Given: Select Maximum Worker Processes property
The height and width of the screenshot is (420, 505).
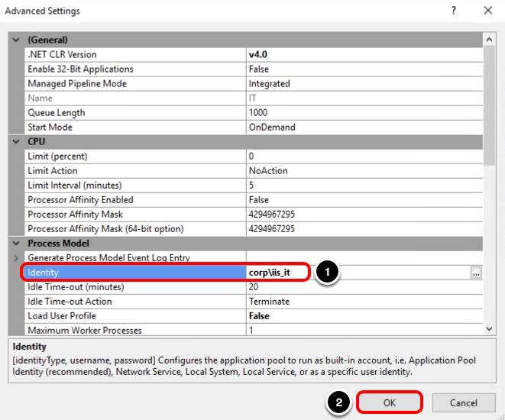Looking at the screenshot, I should 135,330.
